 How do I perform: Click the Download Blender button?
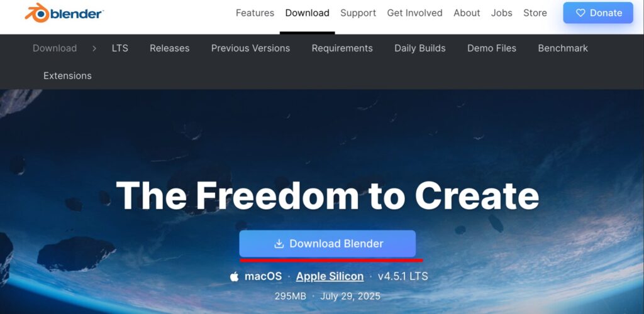point(327,244)
